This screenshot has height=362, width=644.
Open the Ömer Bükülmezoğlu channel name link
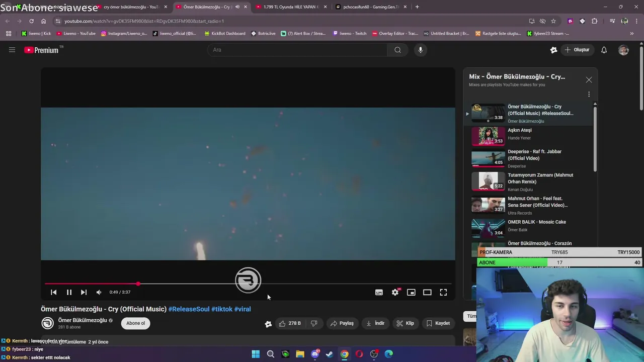[x=83, y=320]
